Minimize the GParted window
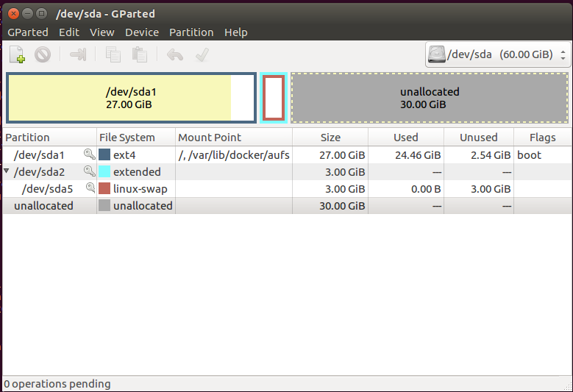 pyautogui.click(x=27, y=14)
